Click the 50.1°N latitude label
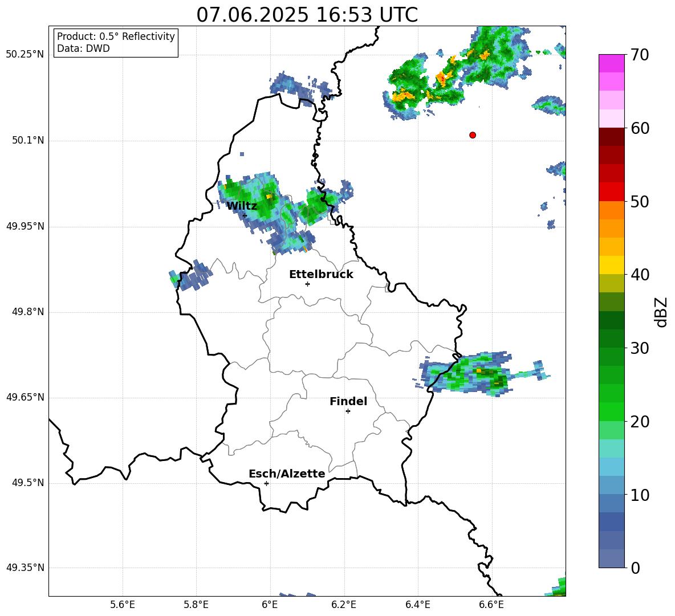 pos(28,140)
